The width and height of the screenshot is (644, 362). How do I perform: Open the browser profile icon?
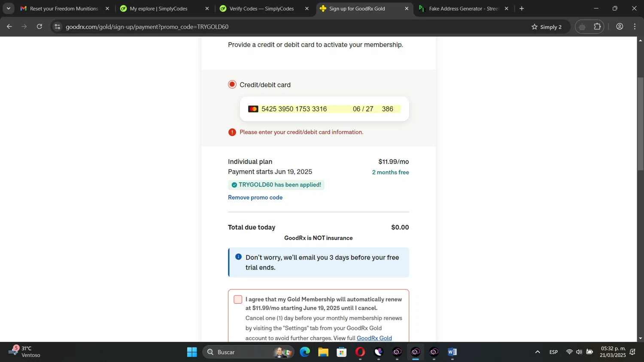coord(620,27)
